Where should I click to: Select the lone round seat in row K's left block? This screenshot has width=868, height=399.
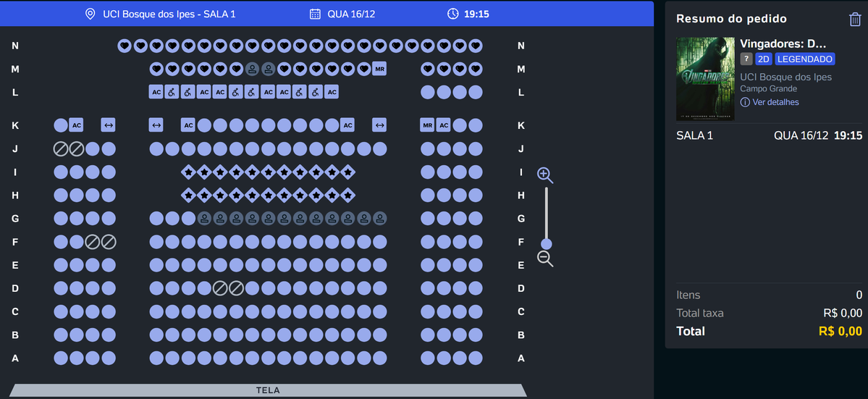pos(60,125)
